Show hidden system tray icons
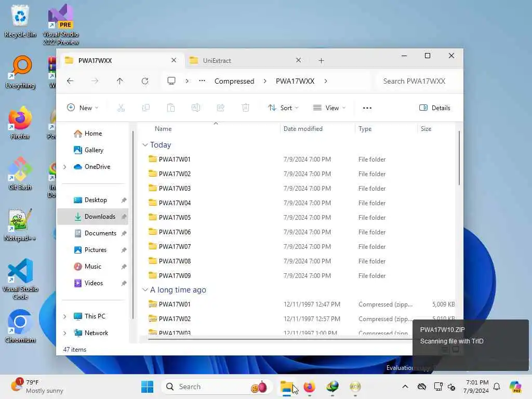532x399 pixels. click(x=405, y=387)
